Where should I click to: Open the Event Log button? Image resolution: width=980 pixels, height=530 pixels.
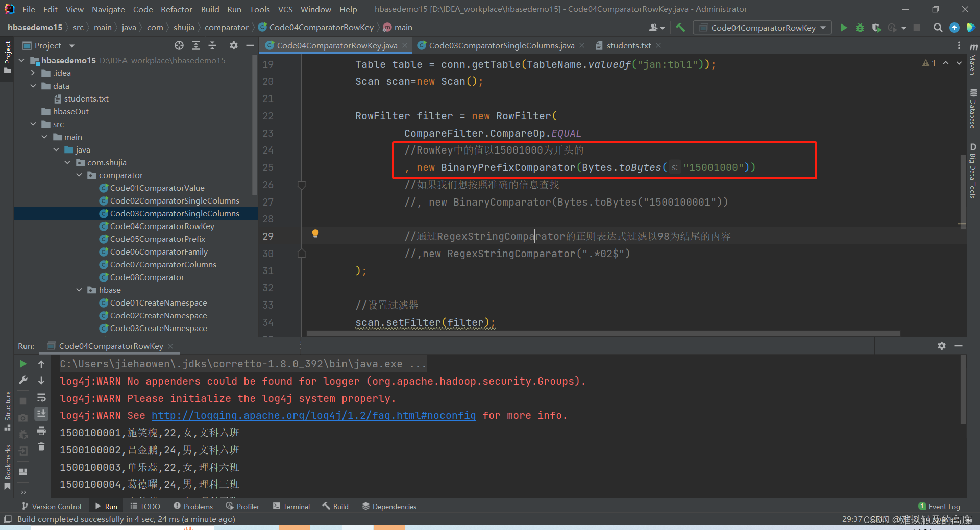tap(939, 506)
